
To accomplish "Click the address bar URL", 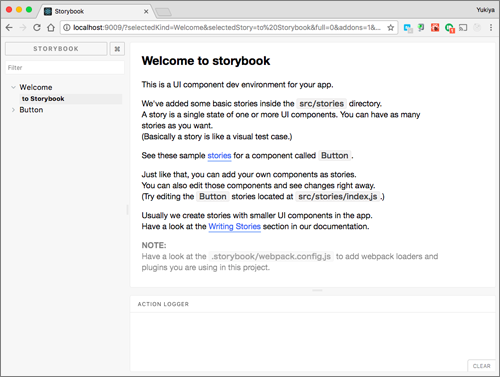I will [x=227, y=28].
